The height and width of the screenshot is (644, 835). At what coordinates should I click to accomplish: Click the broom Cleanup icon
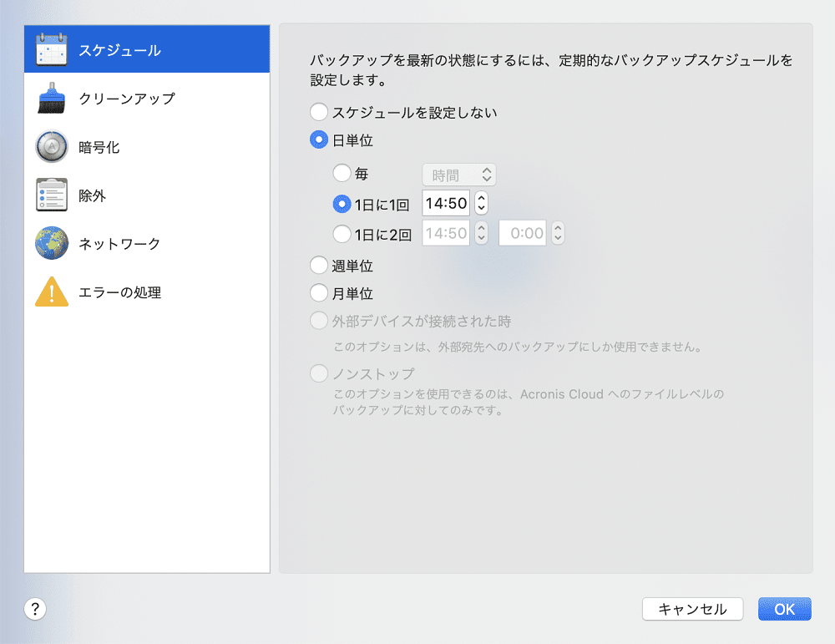(x=52, y=99)
